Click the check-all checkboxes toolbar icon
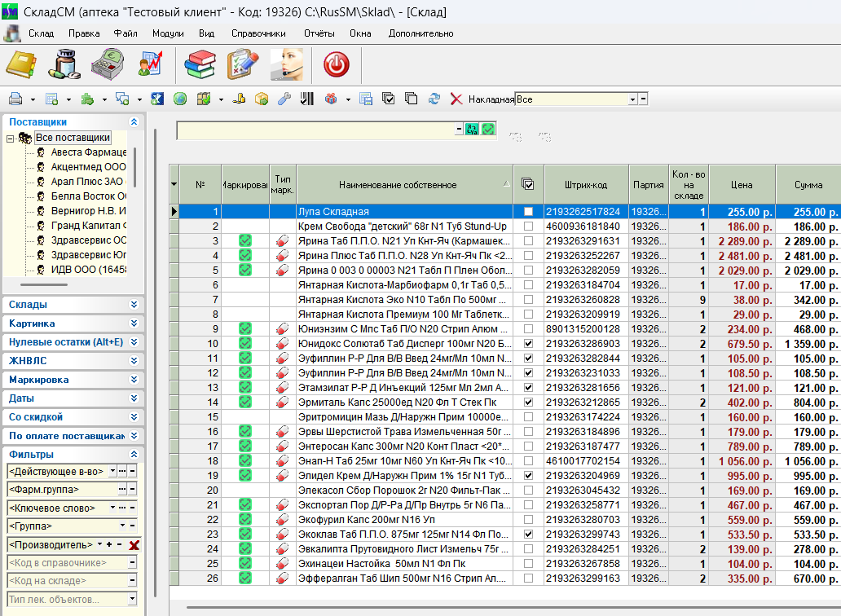 (389, 99)
